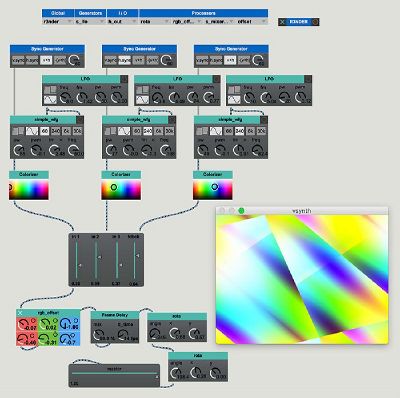Click sine wave icon in first simple_wfg
The image size is (400, 398).
32,131
